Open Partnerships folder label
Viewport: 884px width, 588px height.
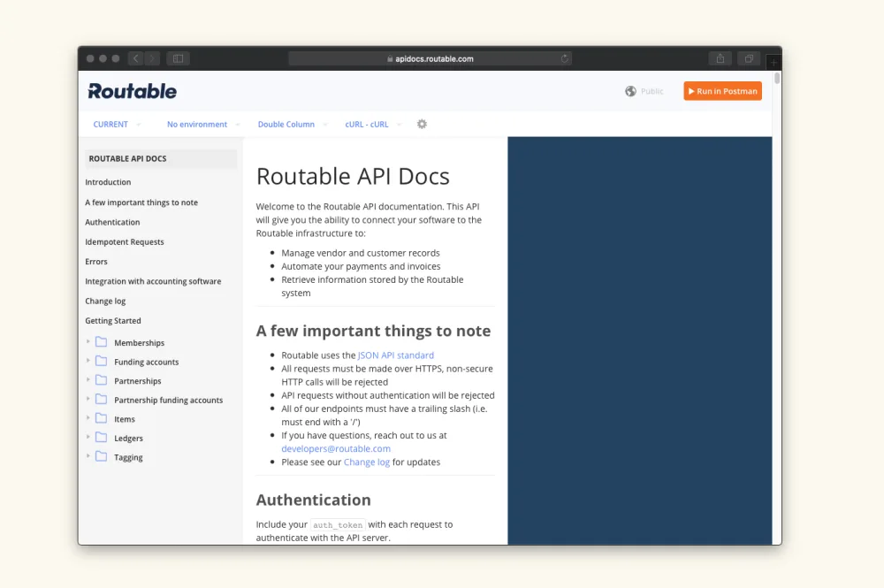point(138,381)
